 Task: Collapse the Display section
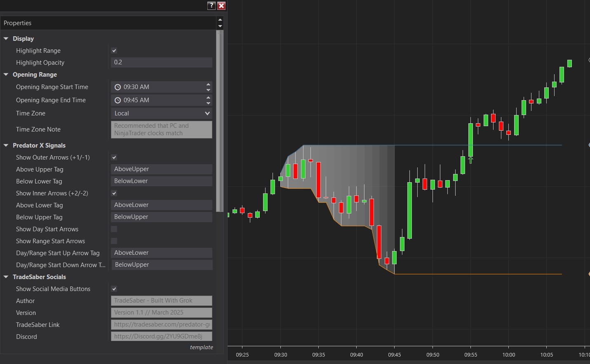(x=5, y=38)
